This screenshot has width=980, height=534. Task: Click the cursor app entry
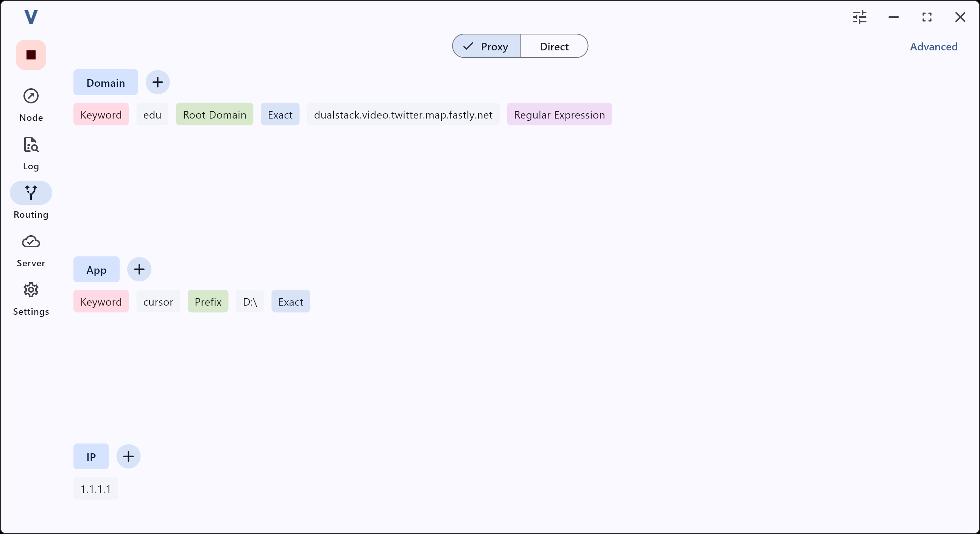coord(158,301)
